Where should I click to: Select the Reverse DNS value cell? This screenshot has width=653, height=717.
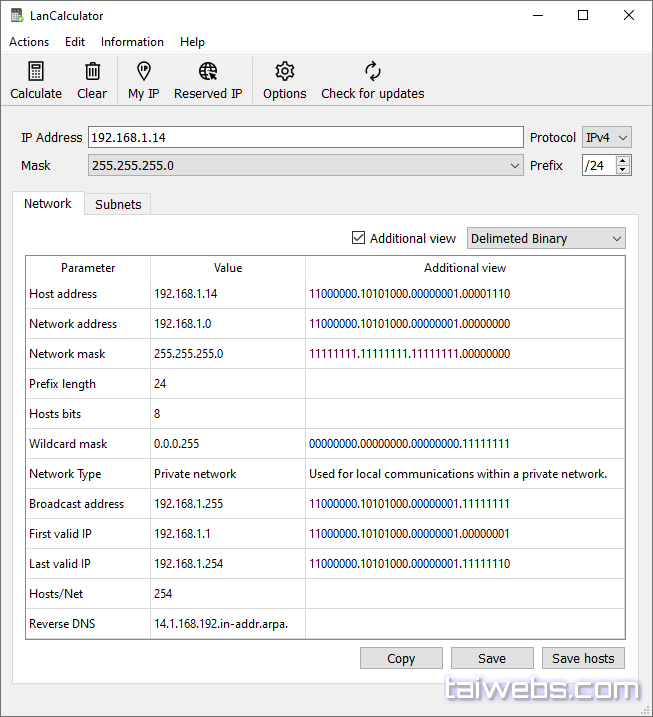pyautogui.click(x=227, y=624)
